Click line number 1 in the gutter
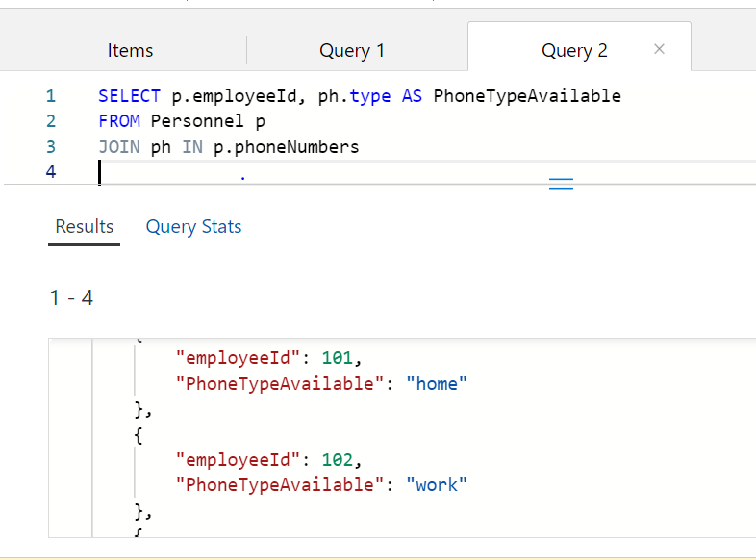The width and height of the screenshot is (756, 560). 50,96
